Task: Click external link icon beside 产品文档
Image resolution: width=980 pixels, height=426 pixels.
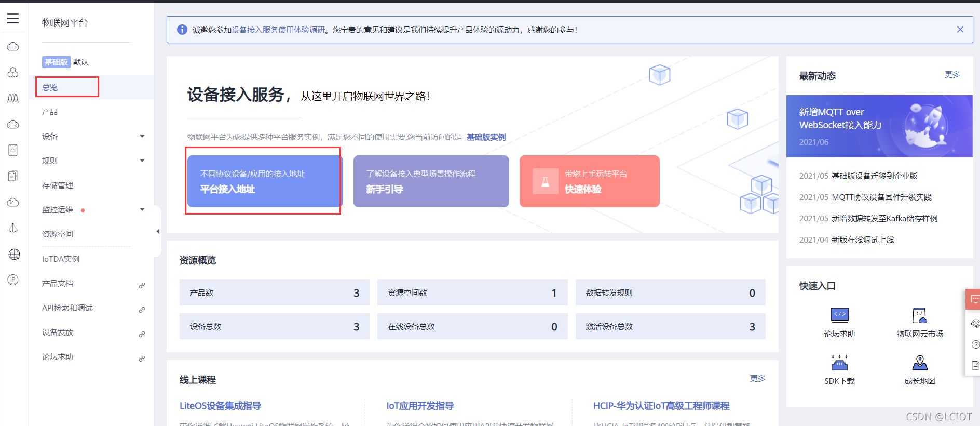Action: pos(142,285)
